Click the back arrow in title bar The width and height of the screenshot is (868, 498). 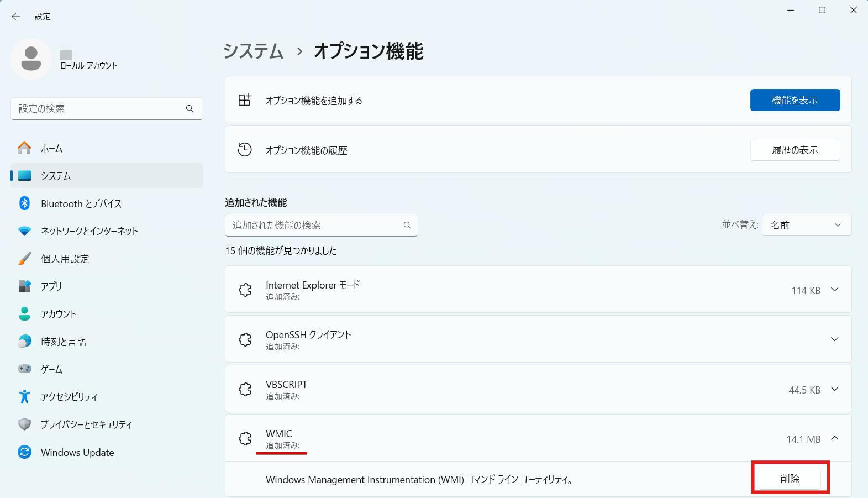pyautogui.click(x=16, y=17)
